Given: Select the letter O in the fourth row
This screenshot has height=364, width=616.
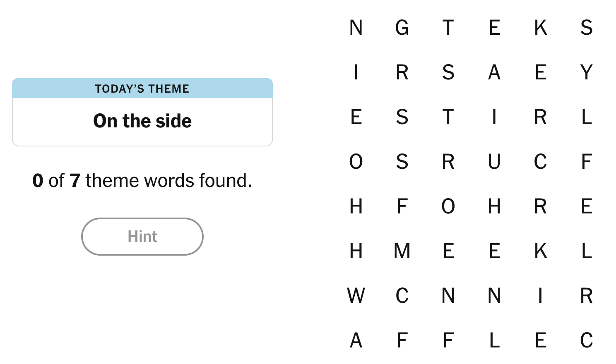Looking at the screenshot, I should pyautogui.click(x=356, y=162).
